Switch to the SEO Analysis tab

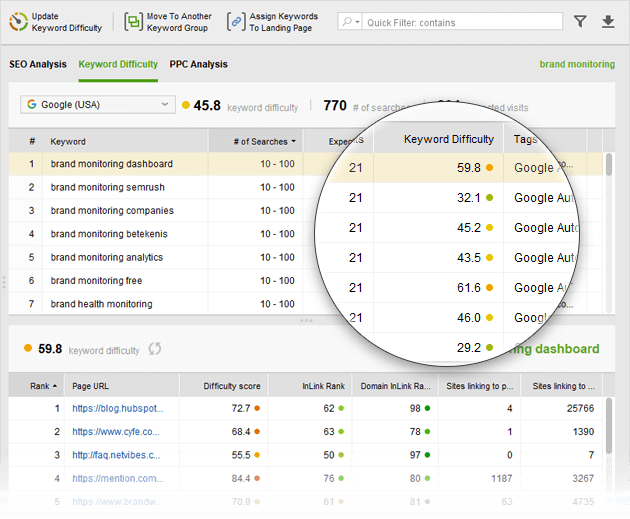pyautogui.click(x=38, y=64)
